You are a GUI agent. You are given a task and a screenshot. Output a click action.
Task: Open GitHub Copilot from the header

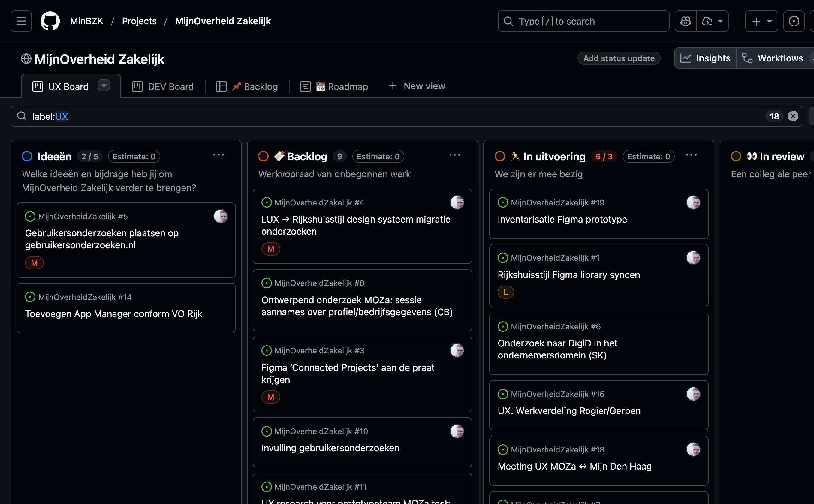pyautogui.click(x=686, y=21)
